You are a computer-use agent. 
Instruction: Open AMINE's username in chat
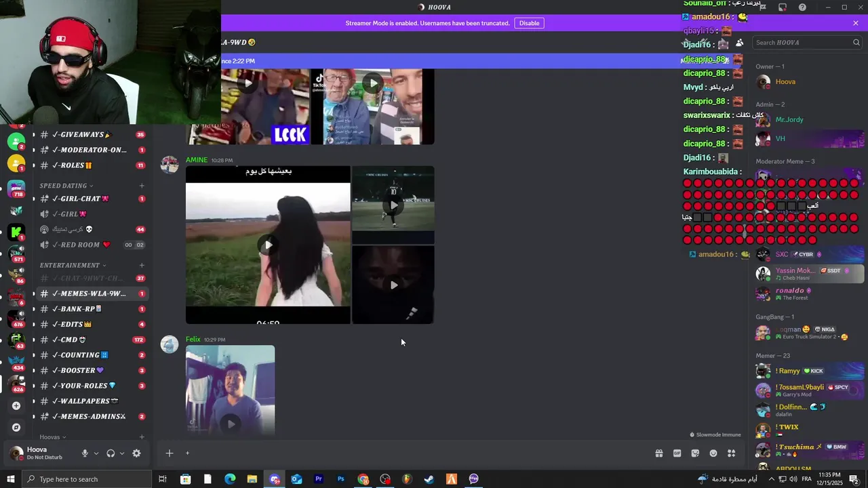click(x=197, y=160)
